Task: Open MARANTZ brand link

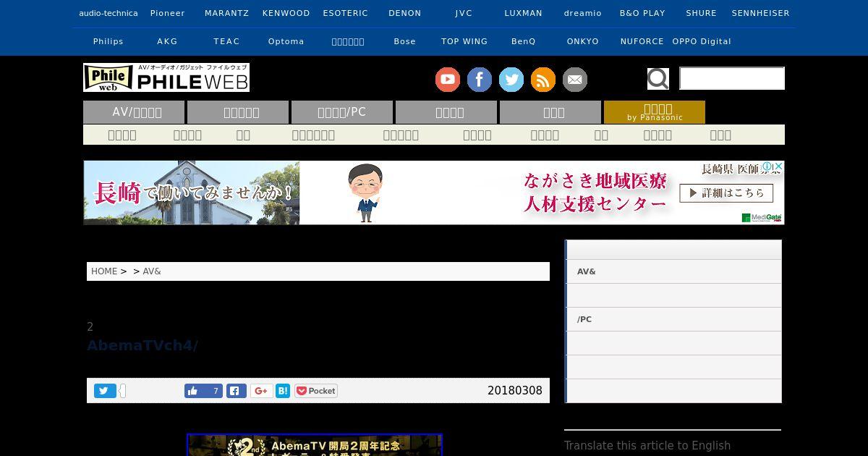Action: [227, 13]
